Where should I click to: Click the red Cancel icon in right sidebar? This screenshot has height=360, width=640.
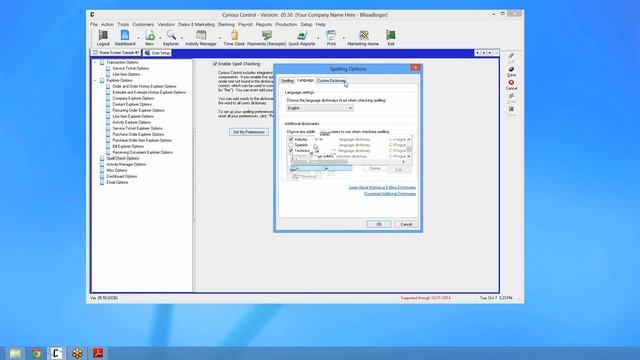(x=511, y=85)
